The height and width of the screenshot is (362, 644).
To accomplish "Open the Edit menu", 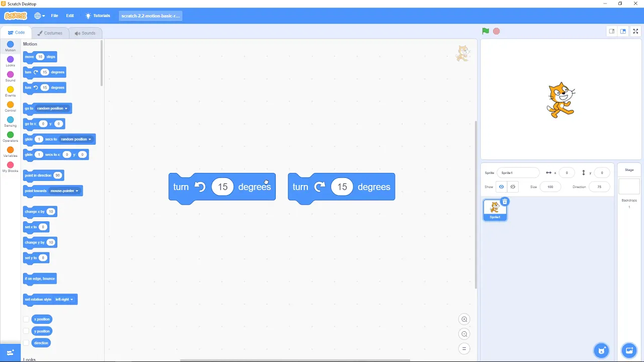I will coord(70,16).
